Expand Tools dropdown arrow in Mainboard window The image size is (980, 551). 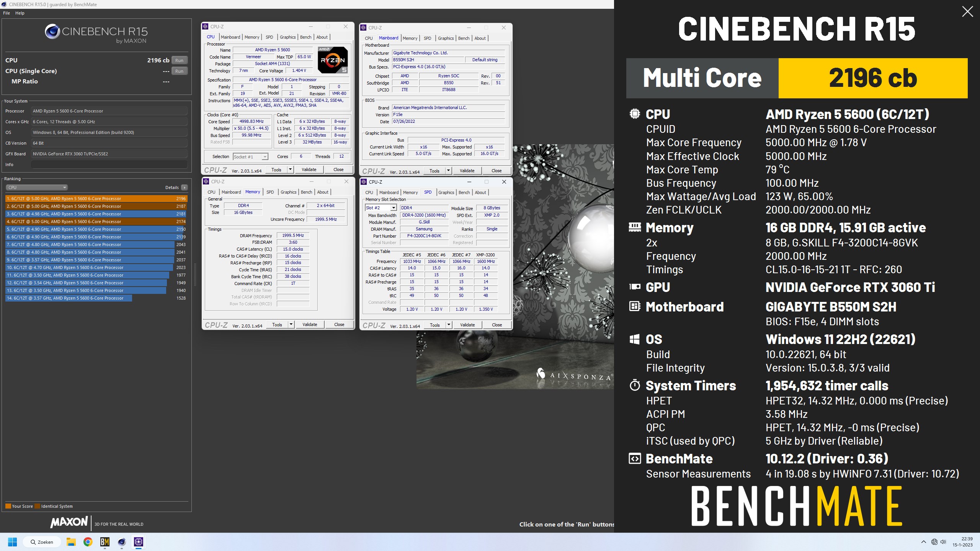(448, 171)
